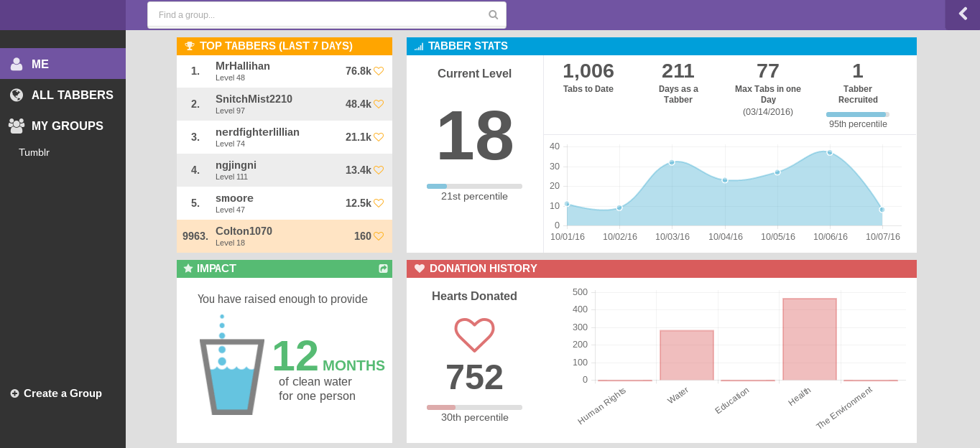Click the share icon in Impact header
Viewport: 980px width, 448px height.
(x=383, y=269)
